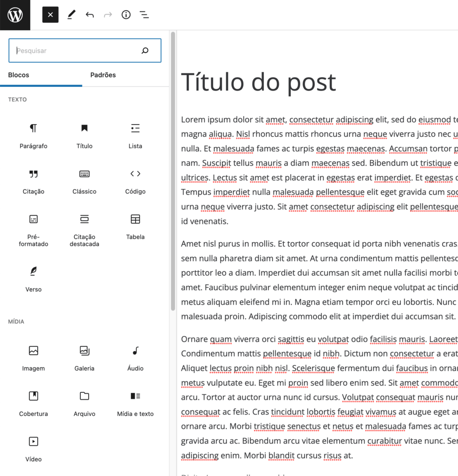Insert the Verso block
Viewport: 458px width, 476px height.
click(x=33, y=278)
